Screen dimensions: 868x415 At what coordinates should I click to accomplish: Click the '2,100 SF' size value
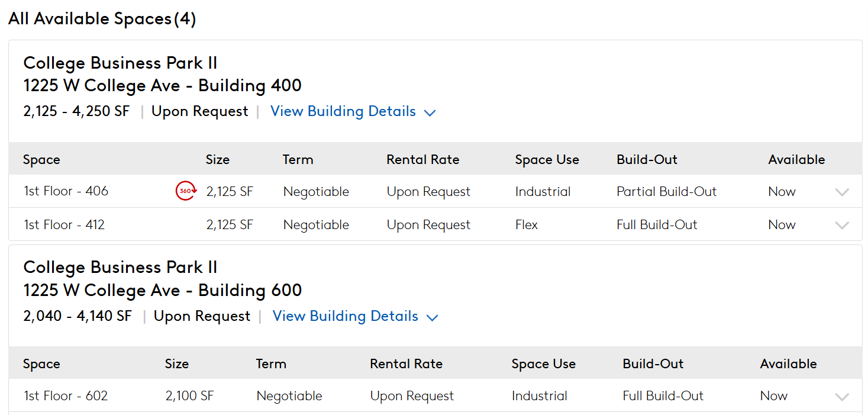pyautogui.click(x=189, y=395)
